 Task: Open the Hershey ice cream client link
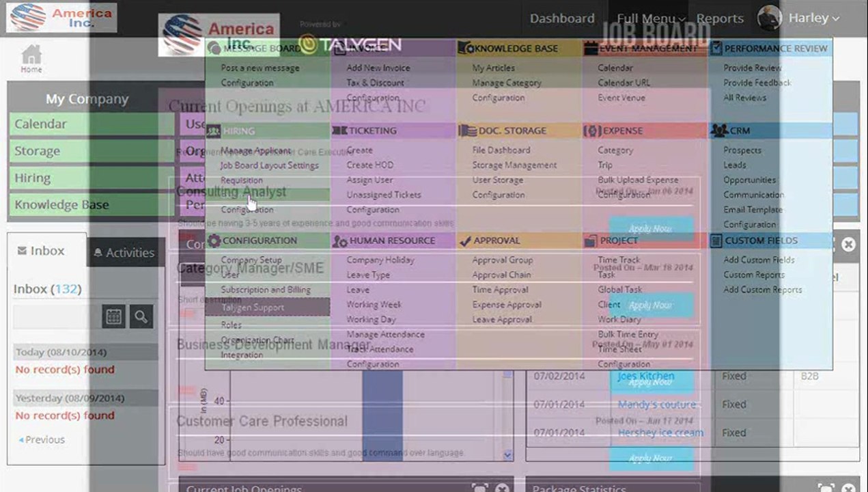click(x=660, y=433)
